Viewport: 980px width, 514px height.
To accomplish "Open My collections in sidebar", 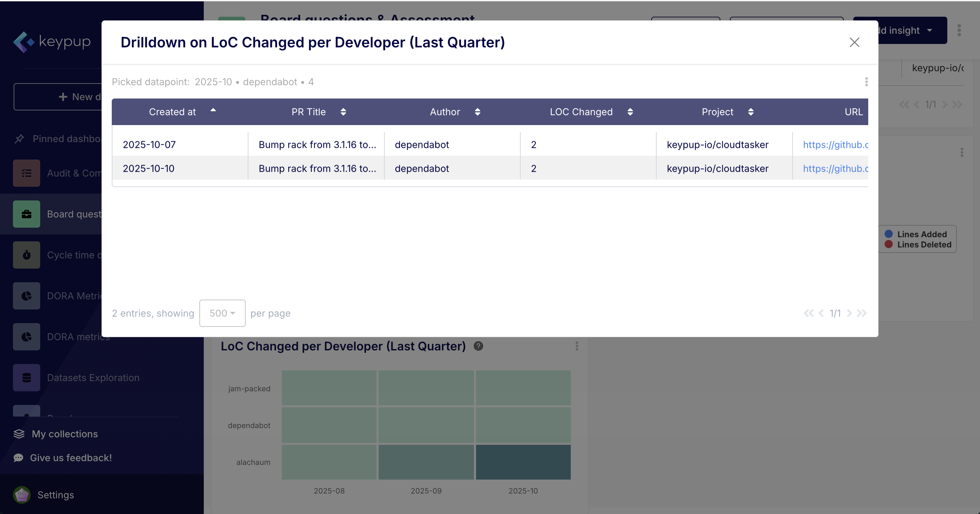I will (x=65, y=434).
